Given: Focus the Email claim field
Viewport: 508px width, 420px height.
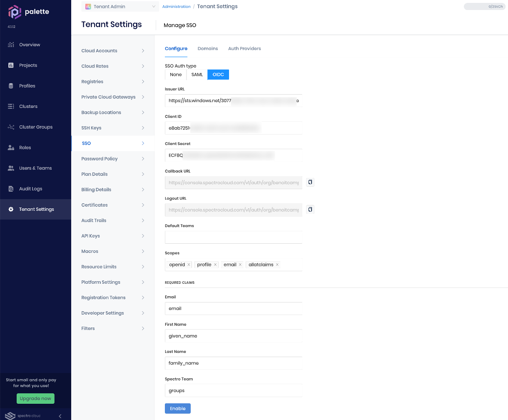Looking at the screenshot, I should [x=234, y=309].
